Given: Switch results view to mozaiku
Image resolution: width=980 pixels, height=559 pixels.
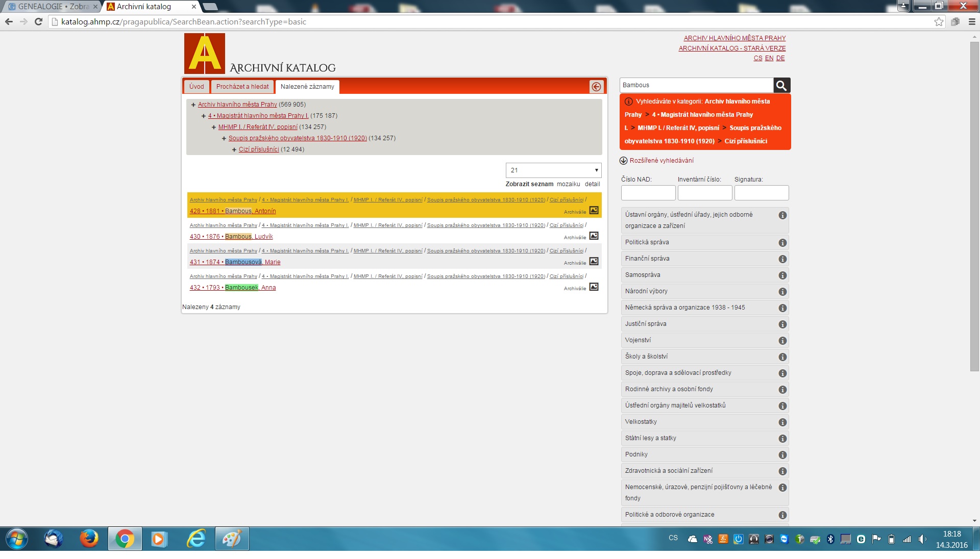Looking at the screenshot, I should pyautogui.click(x=568, y=184).
